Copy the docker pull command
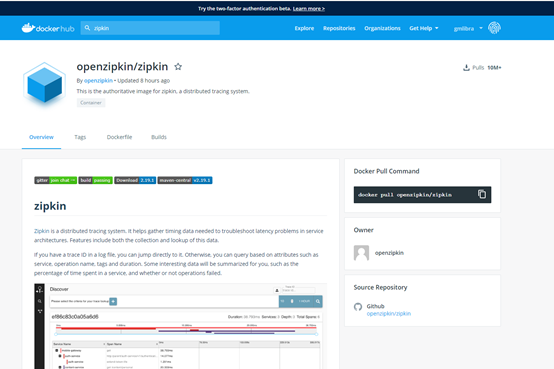Viewport: 554px width, 369px height. 482,194
